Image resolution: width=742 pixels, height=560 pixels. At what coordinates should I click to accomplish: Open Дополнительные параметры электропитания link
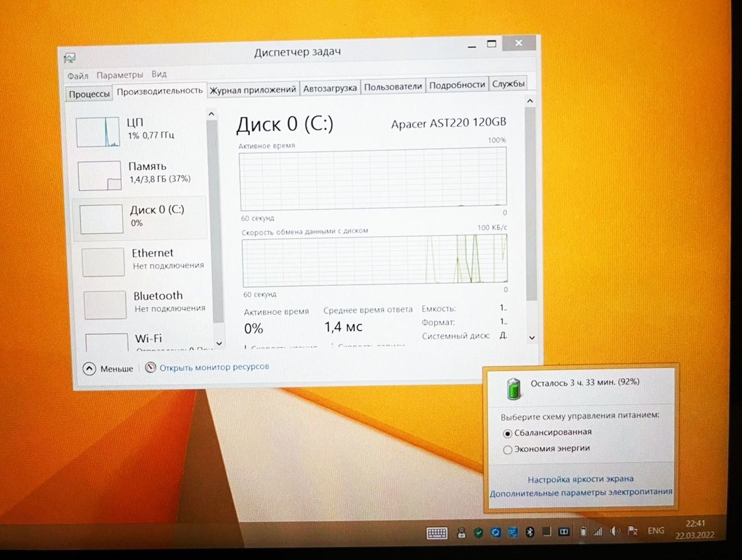(581, 493)
